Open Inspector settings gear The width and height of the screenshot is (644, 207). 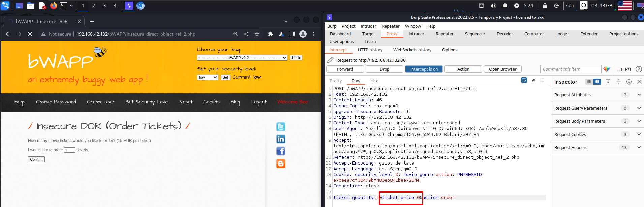[x=629, y=82]
